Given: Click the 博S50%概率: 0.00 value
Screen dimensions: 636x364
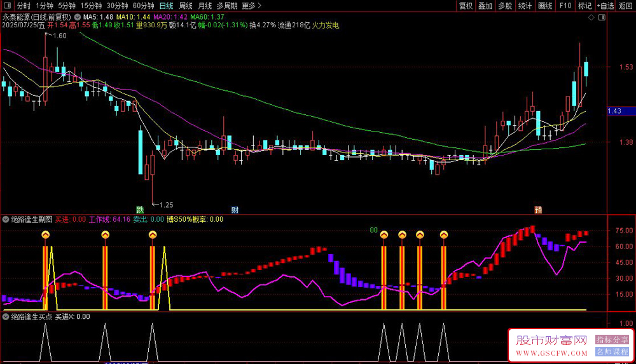Looking at the screenshot, I should (x=195, y=219).
